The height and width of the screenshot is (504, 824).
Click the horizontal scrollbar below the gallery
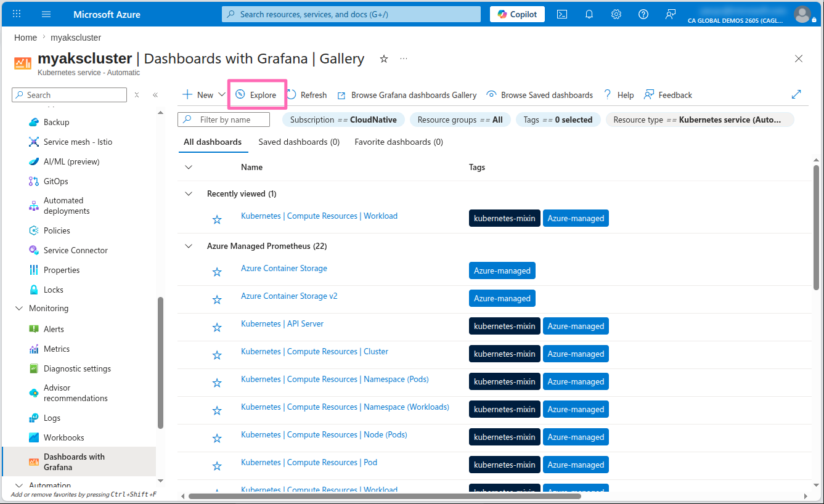point(385,496)
